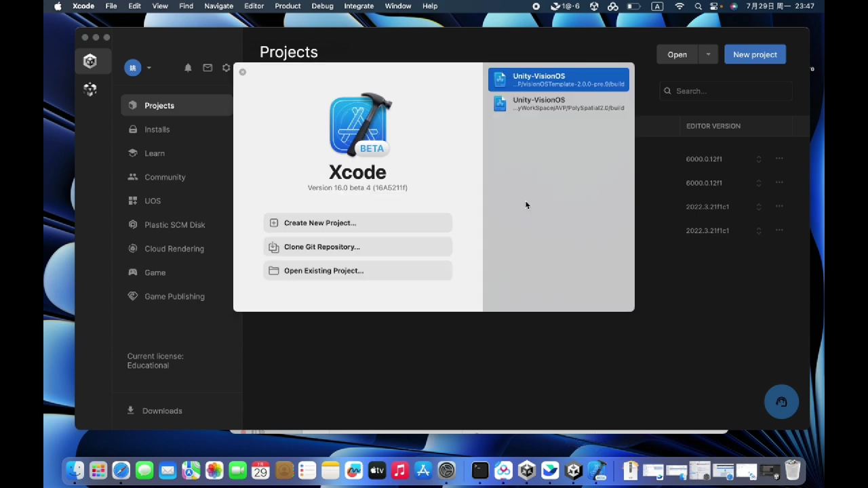Change editor version for second 2022.3.21f1c1 row
Viewport: 868px width, 488px height.
(x=759, y=230)
